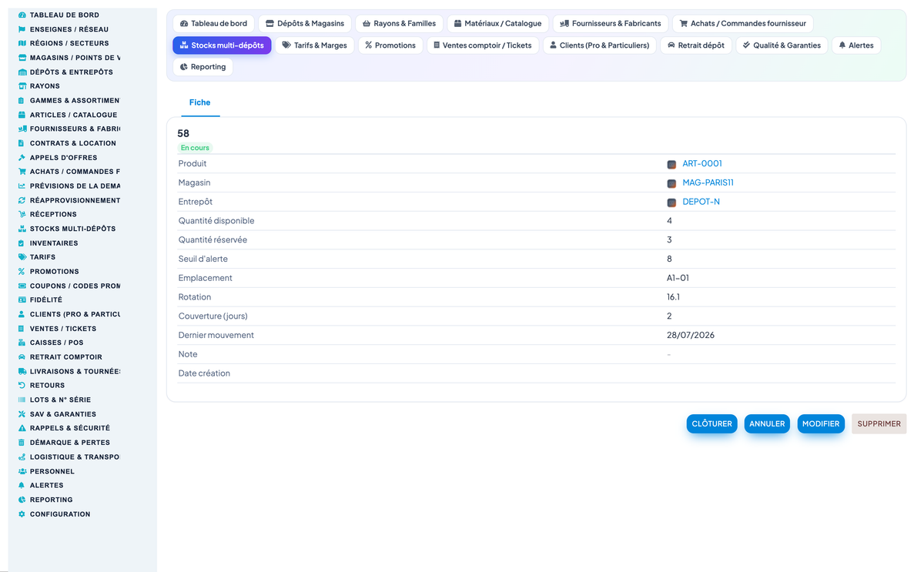Click the Clôturer button

tap(712, 424)
